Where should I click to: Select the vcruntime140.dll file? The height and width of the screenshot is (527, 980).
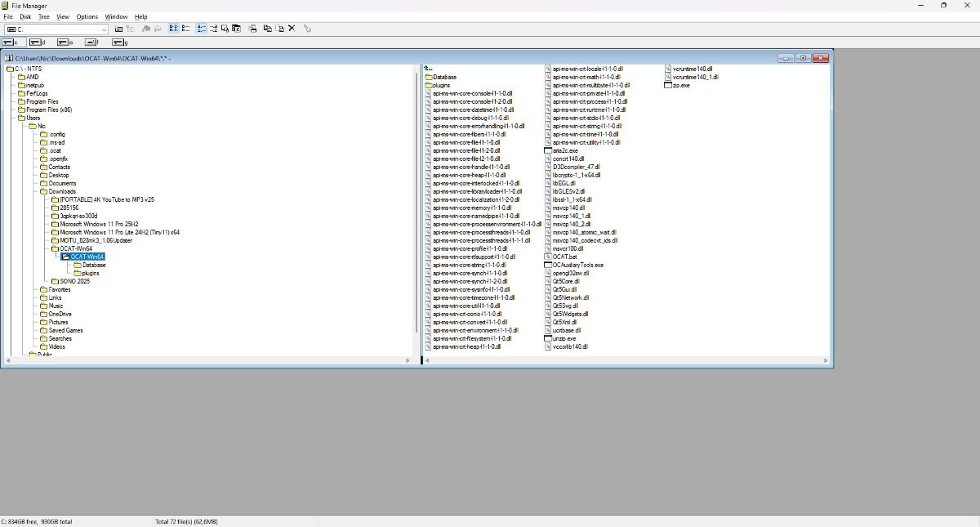(x=688, y=69)
